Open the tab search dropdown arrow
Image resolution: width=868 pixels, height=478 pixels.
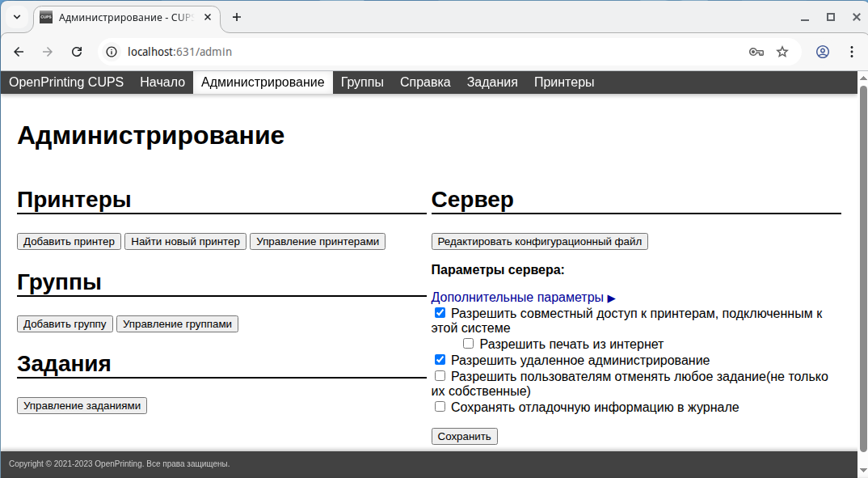click(x=17, y=17)
